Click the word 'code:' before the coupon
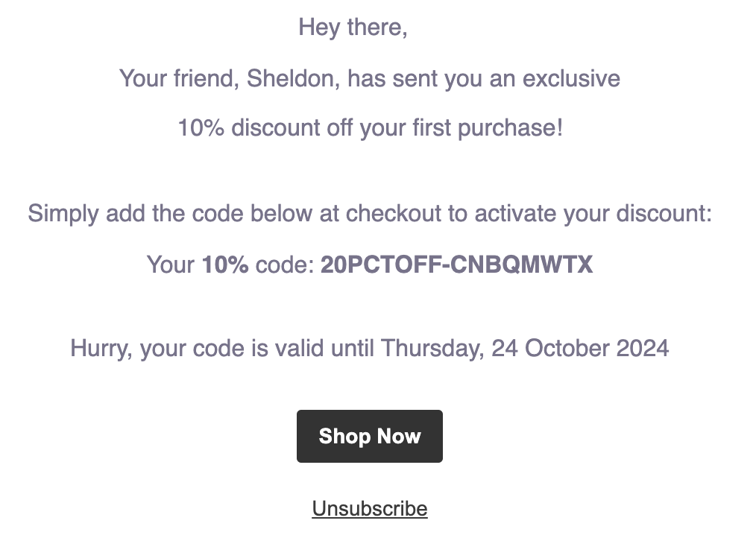Viewport: 756px width, 538px height. (x=285, y=265)
